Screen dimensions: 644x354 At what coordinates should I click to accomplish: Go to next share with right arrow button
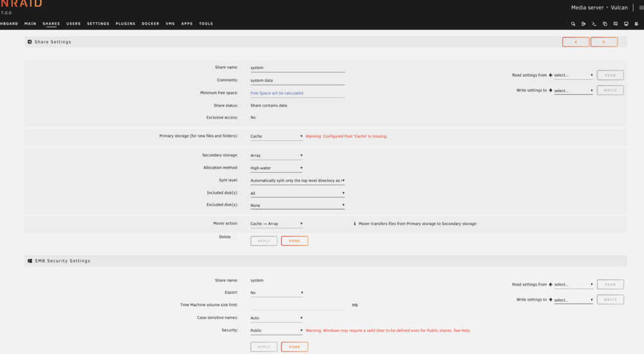tap(604, 42)
